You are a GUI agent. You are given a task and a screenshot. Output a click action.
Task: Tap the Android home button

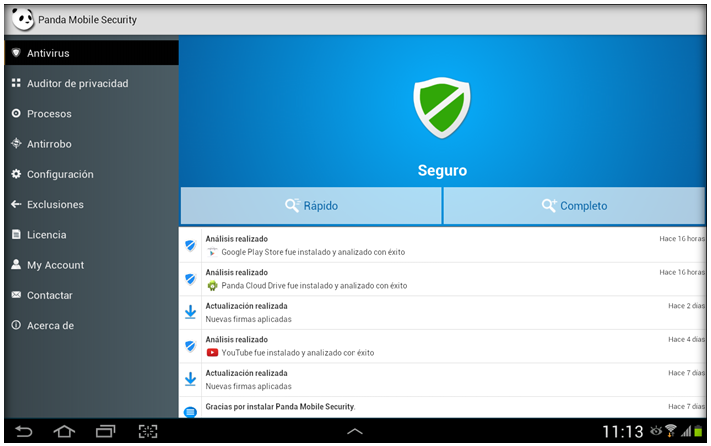64,431
